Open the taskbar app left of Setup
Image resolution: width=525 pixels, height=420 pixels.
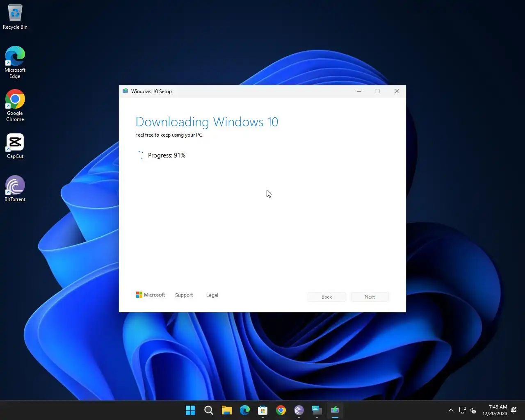tap(317, 410)
